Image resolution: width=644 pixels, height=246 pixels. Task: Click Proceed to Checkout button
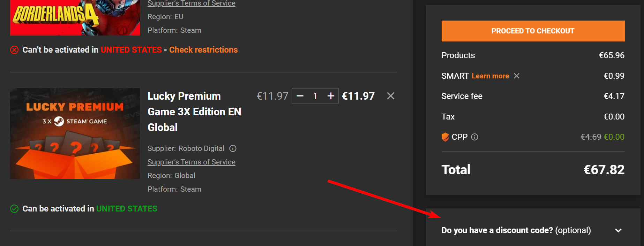pyautogui.click(x=533, y=31)
